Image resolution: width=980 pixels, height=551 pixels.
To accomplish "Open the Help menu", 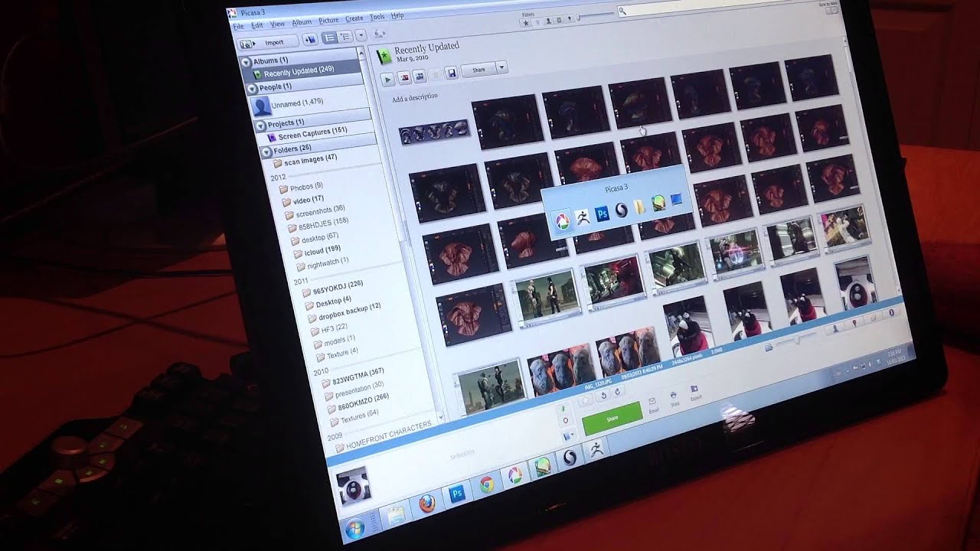I will pos(397,15).
